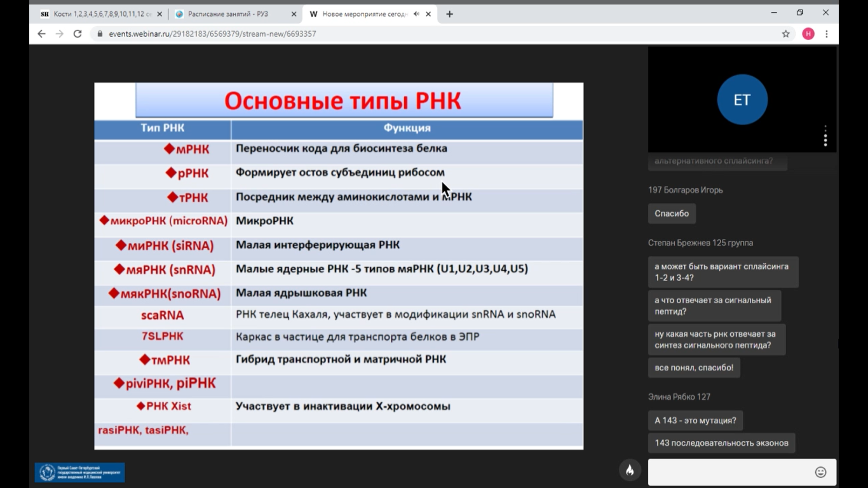Click the browser back arrow

coord(41,34)
